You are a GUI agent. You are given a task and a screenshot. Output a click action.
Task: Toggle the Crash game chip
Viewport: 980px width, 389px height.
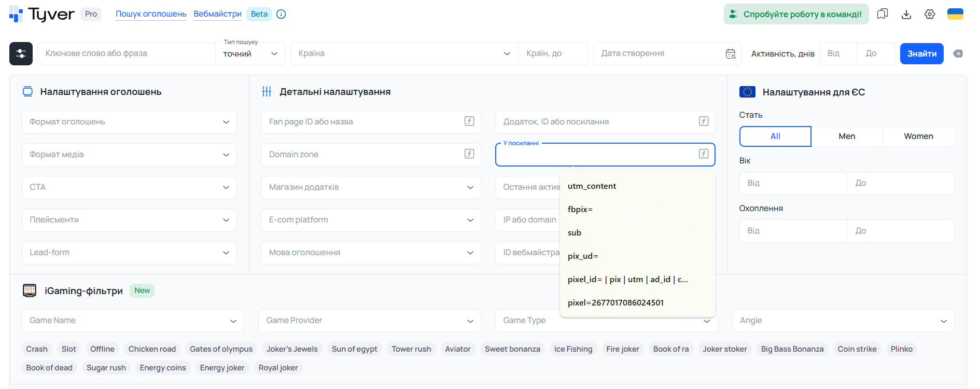pos(37,349)
